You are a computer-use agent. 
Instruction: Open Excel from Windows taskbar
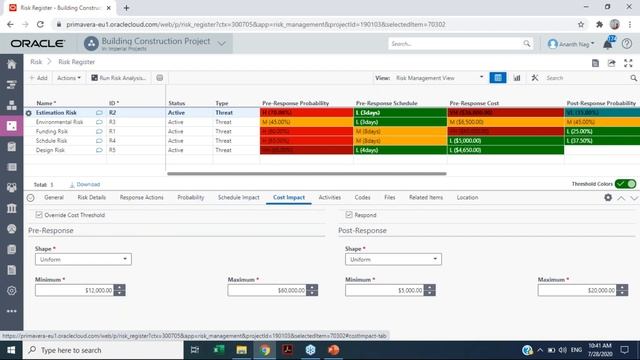coord(219,350)
